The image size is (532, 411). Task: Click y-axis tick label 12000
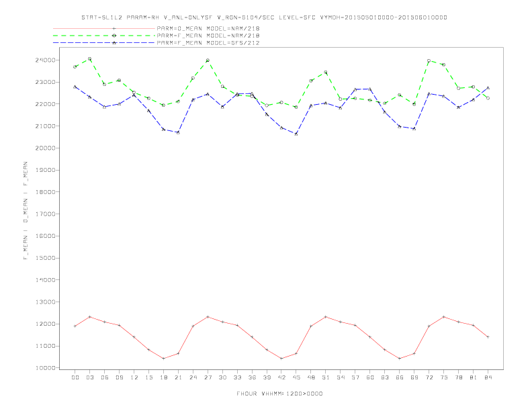tap(46, 324)
